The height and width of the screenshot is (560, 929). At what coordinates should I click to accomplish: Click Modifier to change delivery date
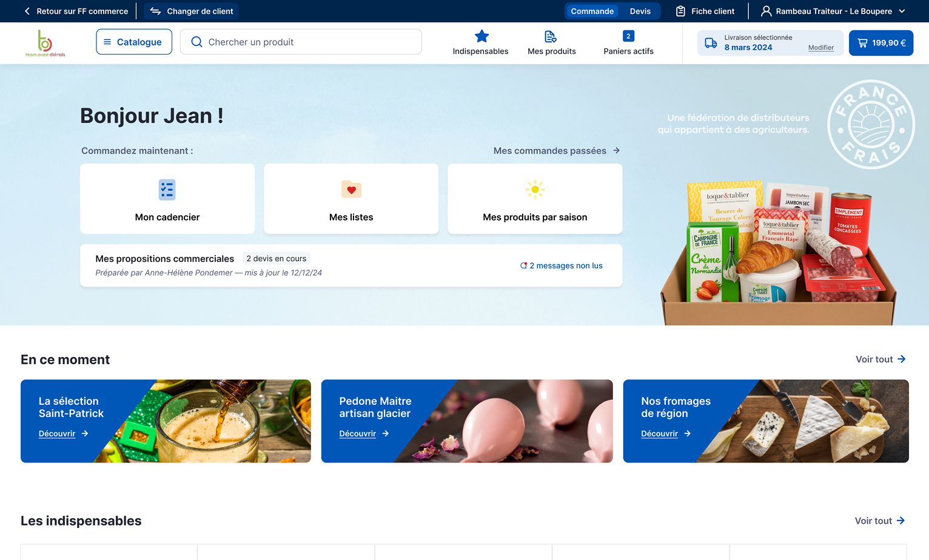coord(821,47)
